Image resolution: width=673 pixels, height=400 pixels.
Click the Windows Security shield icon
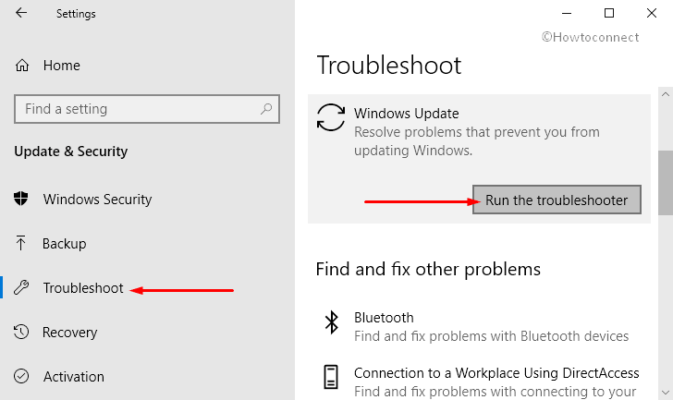point(21,199)
